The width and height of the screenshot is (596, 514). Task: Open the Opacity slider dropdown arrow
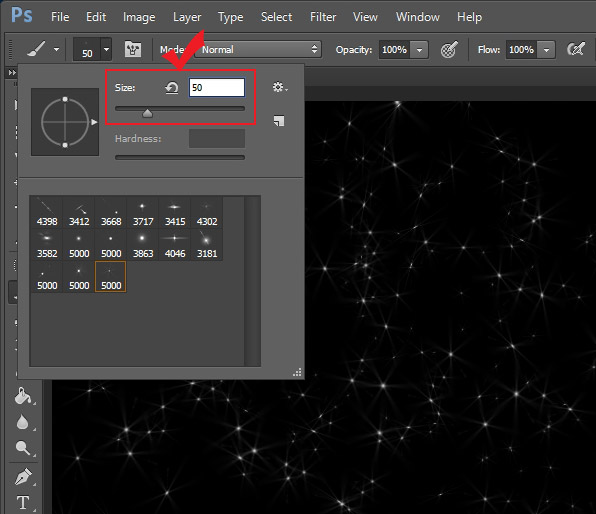coord(419,50)
